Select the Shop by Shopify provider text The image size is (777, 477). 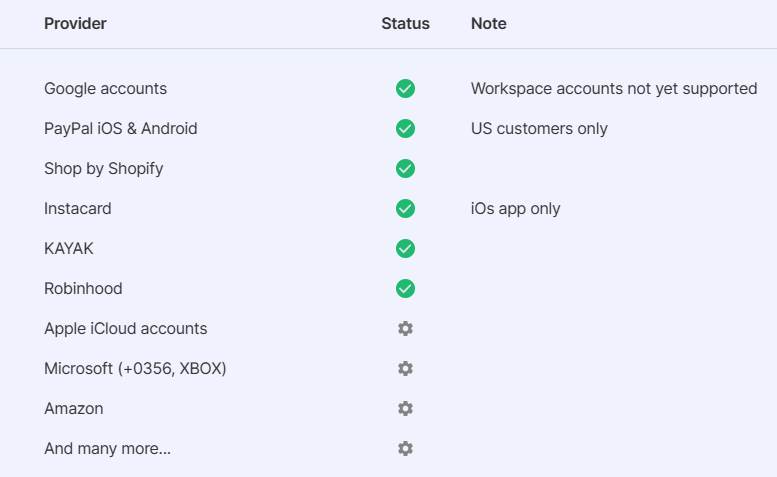coord(104,169)
